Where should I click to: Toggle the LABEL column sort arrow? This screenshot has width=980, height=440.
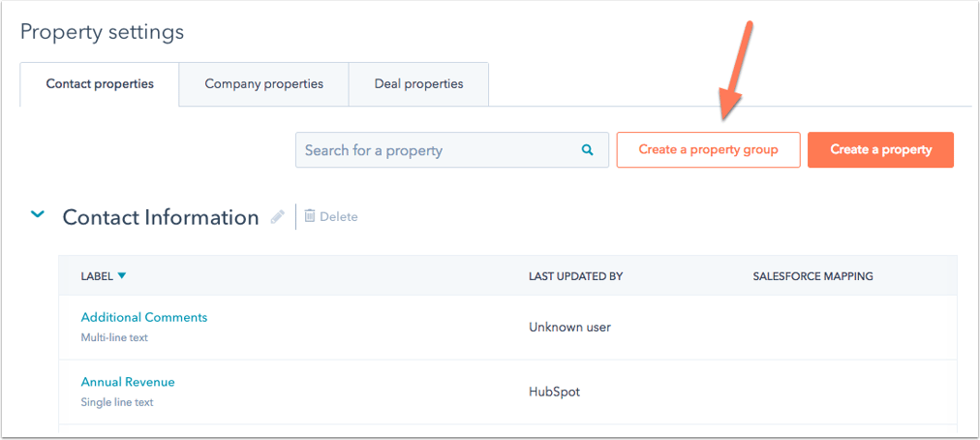[122, 276]
